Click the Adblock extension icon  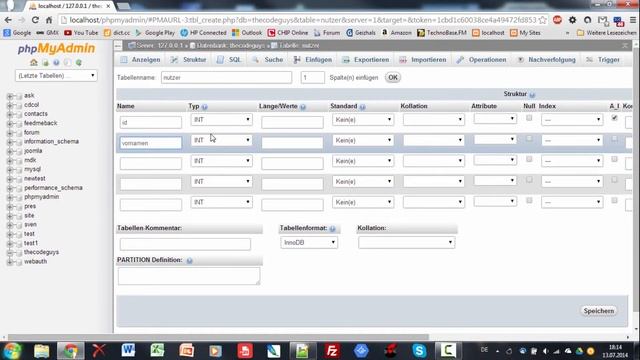(558, 20)
